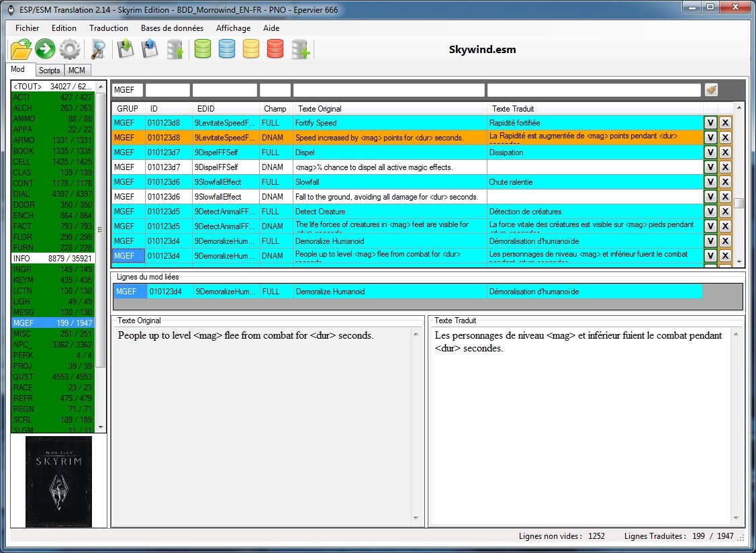756x553 pixels.
Task: Validate the Fortify Speed row with V
Action: point(710,123)
